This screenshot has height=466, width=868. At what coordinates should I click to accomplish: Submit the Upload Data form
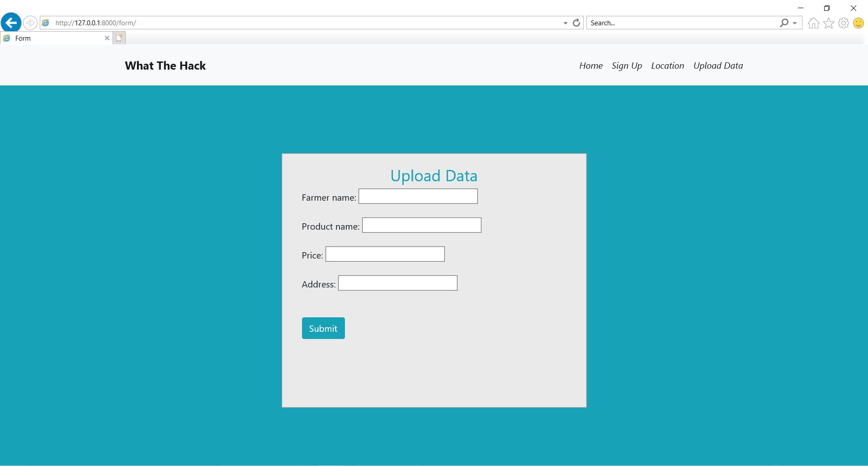pyautogui.click(x=323, y=328)
